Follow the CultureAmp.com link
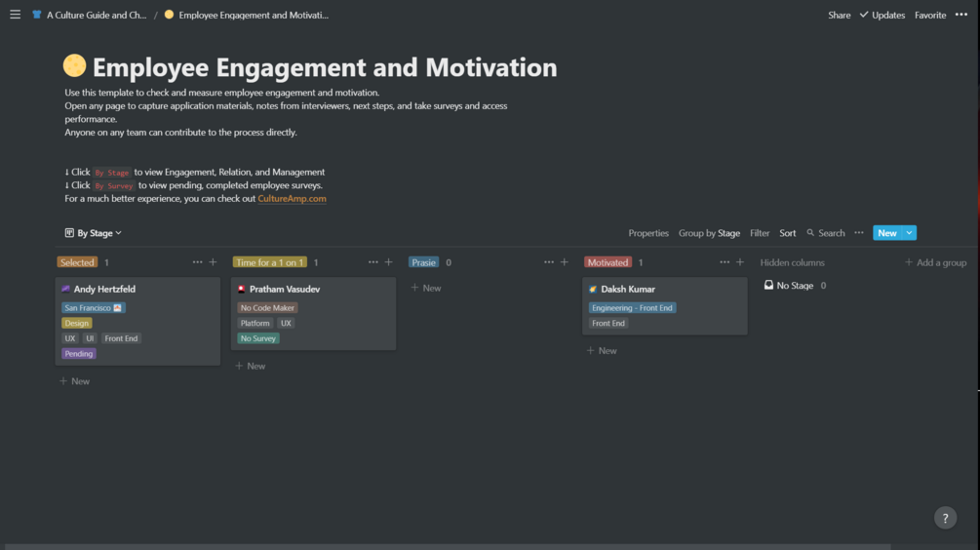This screenshot has height=550, width=980. 292,198
